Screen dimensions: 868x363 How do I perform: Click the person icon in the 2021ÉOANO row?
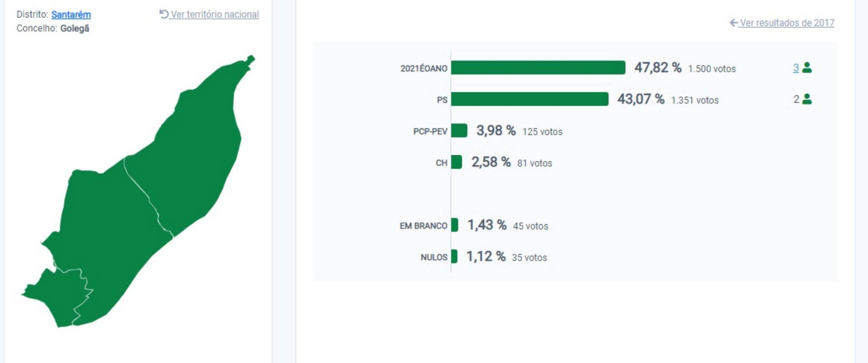point(807,68)
